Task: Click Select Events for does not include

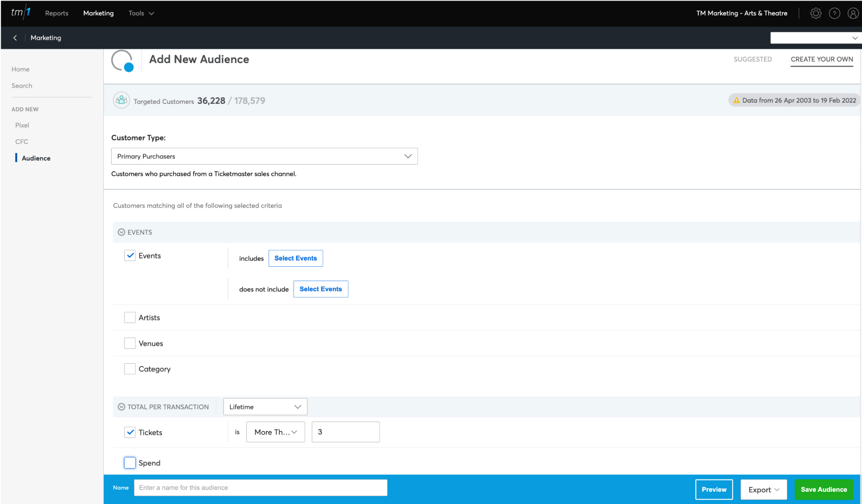Action: (x=321, y=289)
